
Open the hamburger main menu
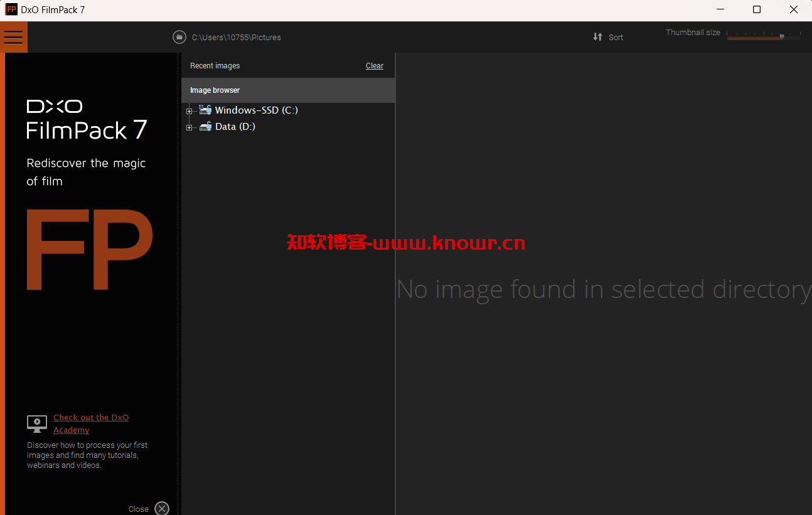tap(13, 37)
